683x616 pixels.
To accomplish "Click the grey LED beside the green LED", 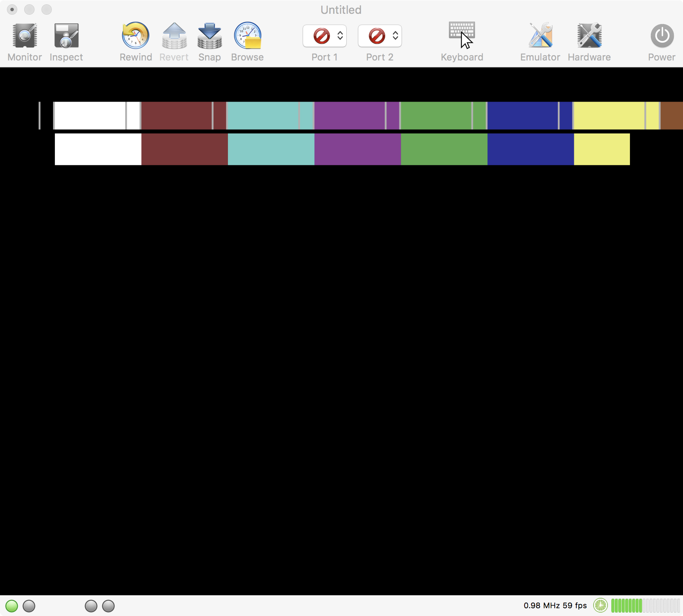I will point(29,606).
